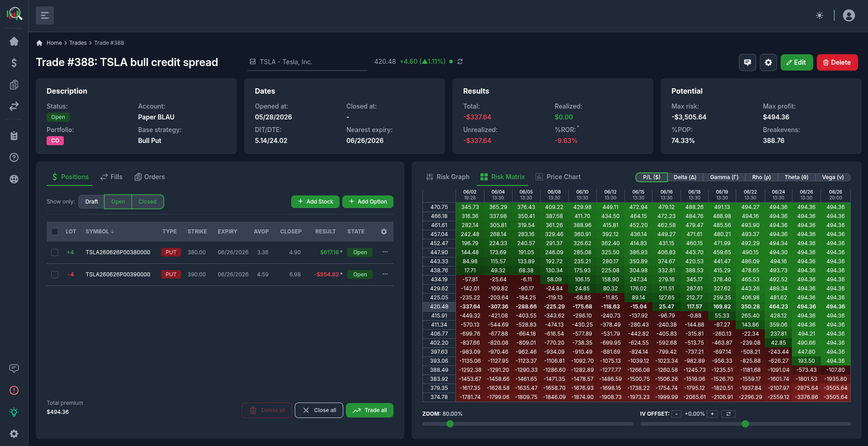Open column settings gear in positions table
The height and width of the screenshot is (446, 868).
384,232
